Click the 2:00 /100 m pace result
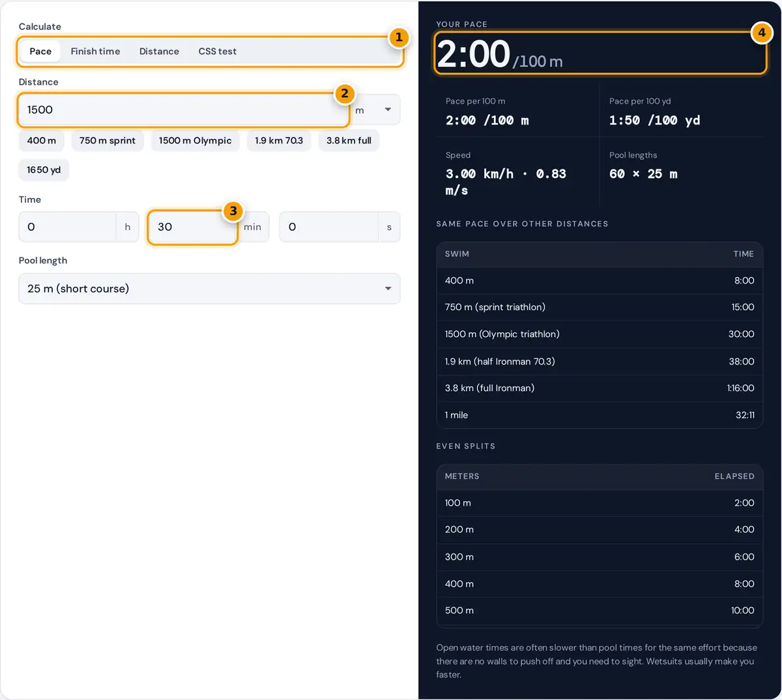The width and height of the screenshot is (782, 700). [499, 54]
